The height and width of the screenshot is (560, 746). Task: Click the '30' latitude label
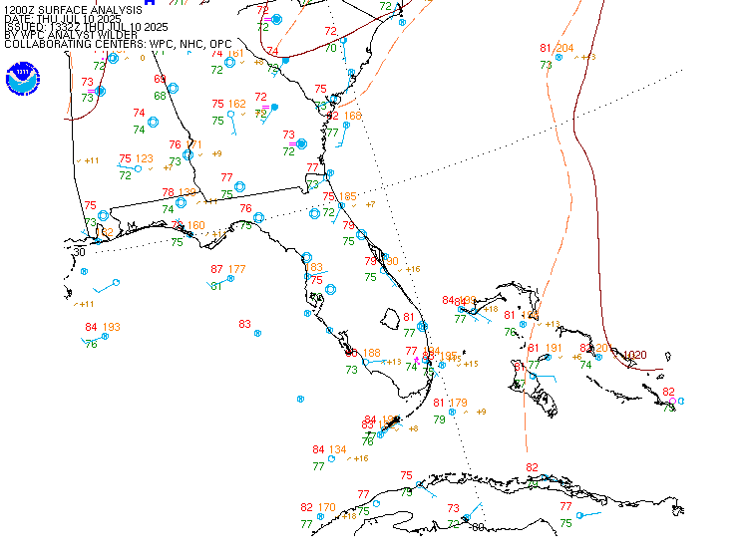click(80, 252)
